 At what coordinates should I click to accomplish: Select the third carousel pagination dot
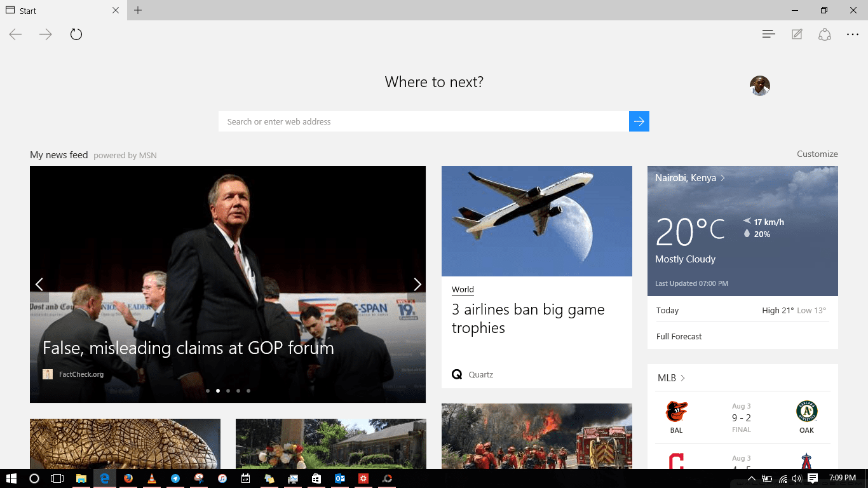pos(228,391)
